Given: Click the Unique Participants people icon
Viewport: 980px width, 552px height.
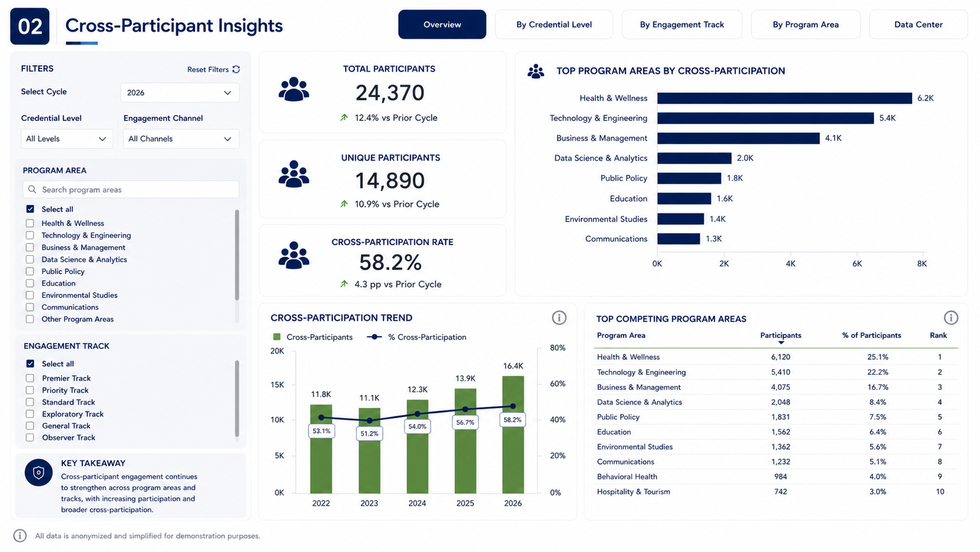Looking at the screenshot, I should point(294,174).
